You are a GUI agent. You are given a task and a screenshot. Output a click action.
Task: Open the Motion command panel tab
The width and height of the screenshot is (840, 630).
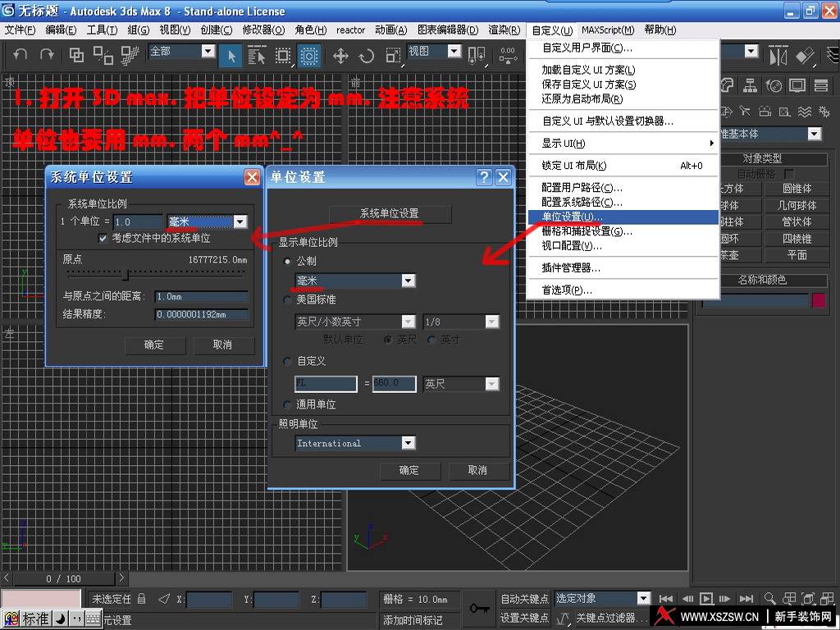774,85
